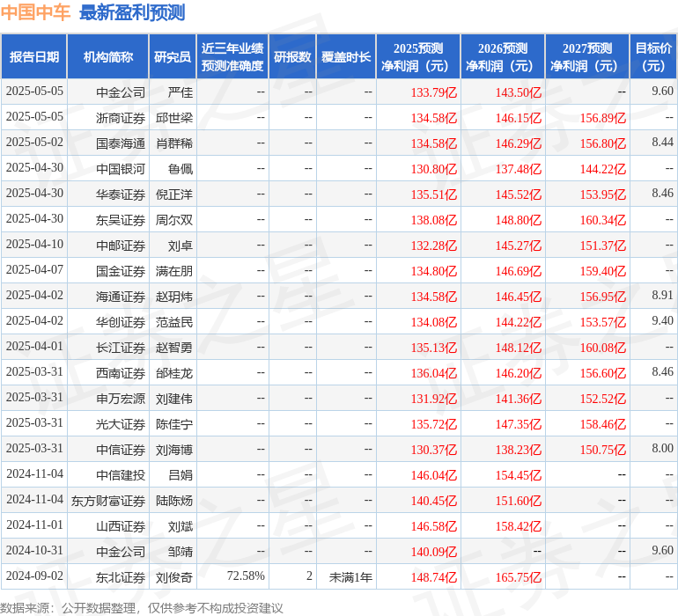The height and width of the screenshot is (616, 678).
Task: Click researcher 邱世梁
Action: (174, 118)
